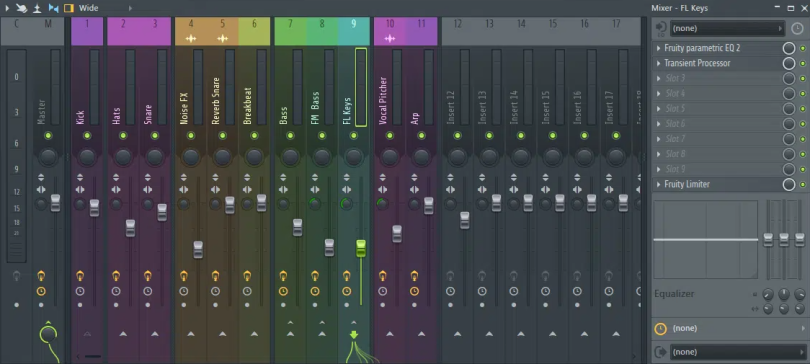The height and width of the screenshot is (364, 810).
Task: Click the waveform icon on track 5 header
Action: click(x=223, y=38)
